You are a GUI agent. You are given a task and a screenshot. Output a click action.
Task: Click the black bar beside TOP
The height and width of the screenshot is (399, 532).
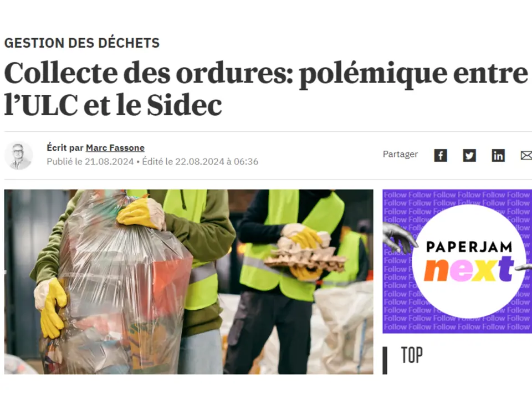click(385, 360)
